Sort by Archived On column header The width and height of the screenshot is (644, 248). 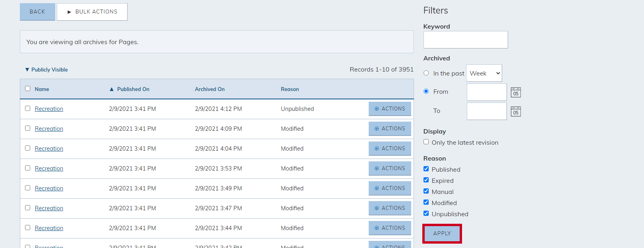(210, 89)
